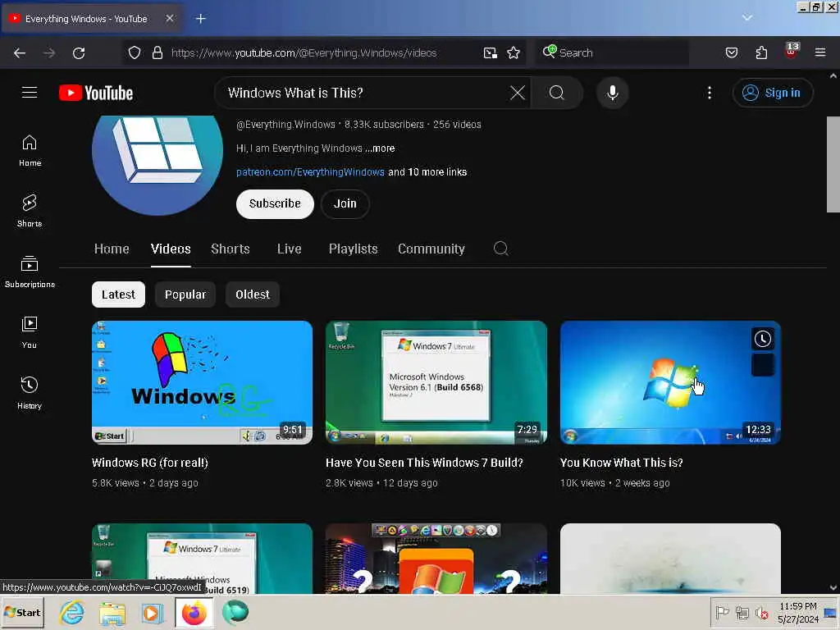Viewport: 840px width, 630px height.
Task: Click the Join button
Action: click(345, 203)
